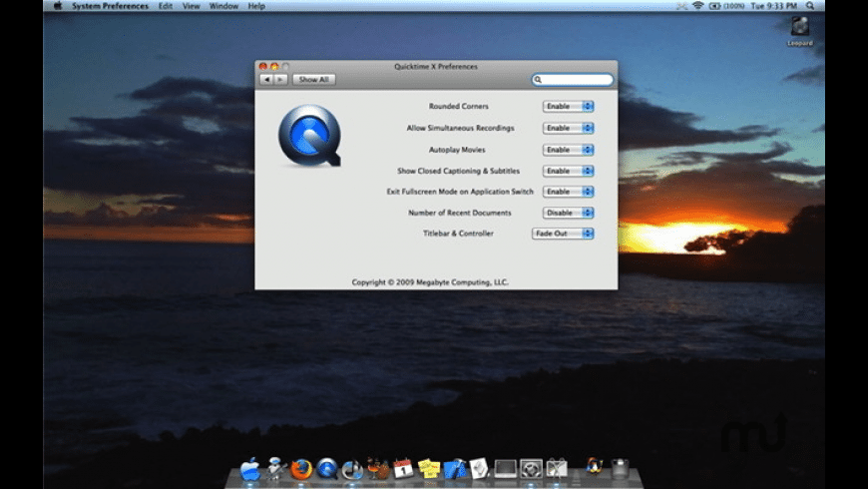Click the (100%) battery percentage text
Screen dimensions: 868x489
click(x=734, y=6)
